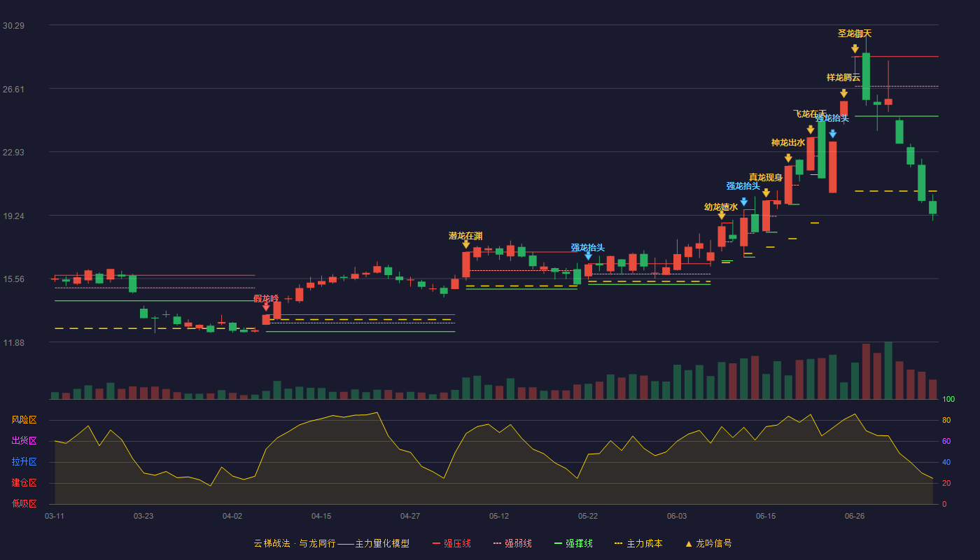Click the 幼龙涉水 signal text label
This screenshot has width=980, height=560.
click(x=721, y=207)
